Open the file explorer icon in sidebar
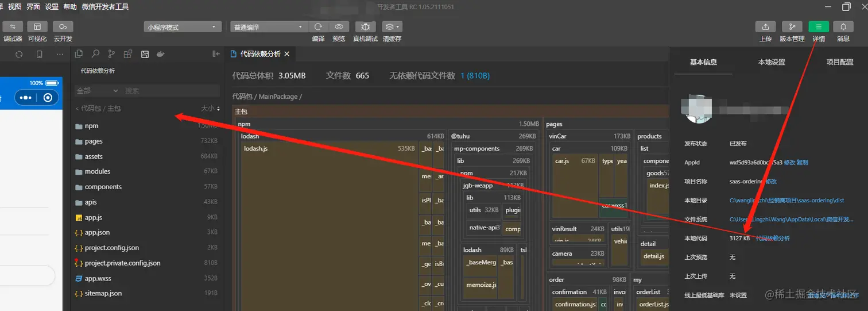Viewport: 868px width, 311px height. point(79,53)
